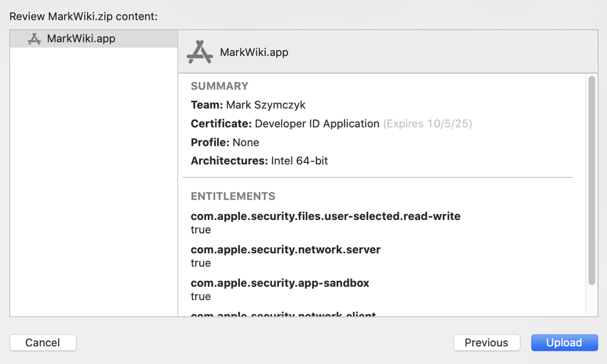This screenshot has width=607, height=364.
Task: Click the SUMMARY section heading
Action: coord(219,86)
